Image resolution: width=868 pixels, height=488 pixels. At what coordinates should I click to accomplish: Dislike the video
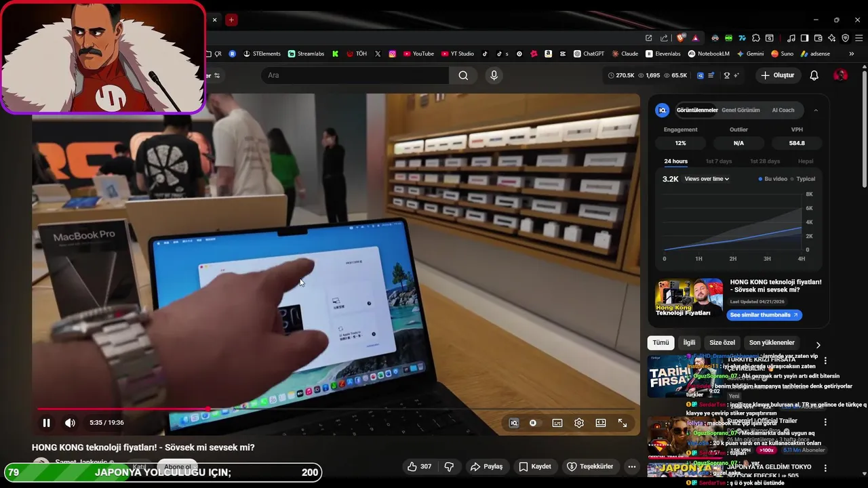point(449,466)
